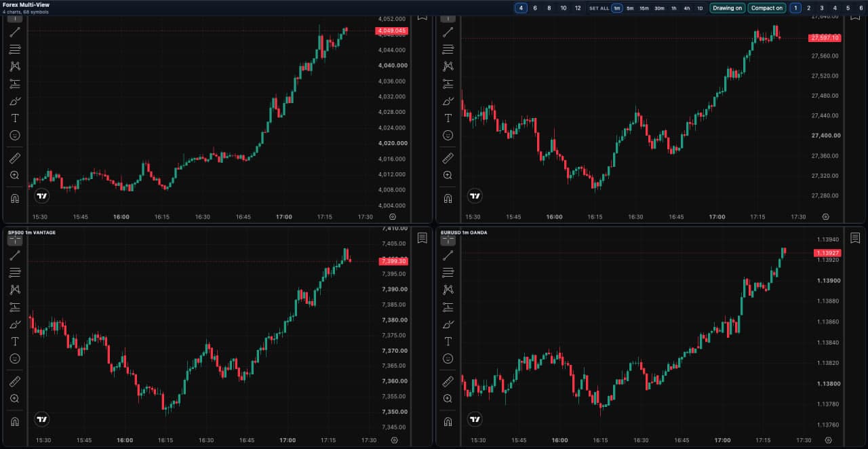The image size is (868, 449).
Task: Select the ruler tool in the 27,597 chart
Action: click(448, 158)
